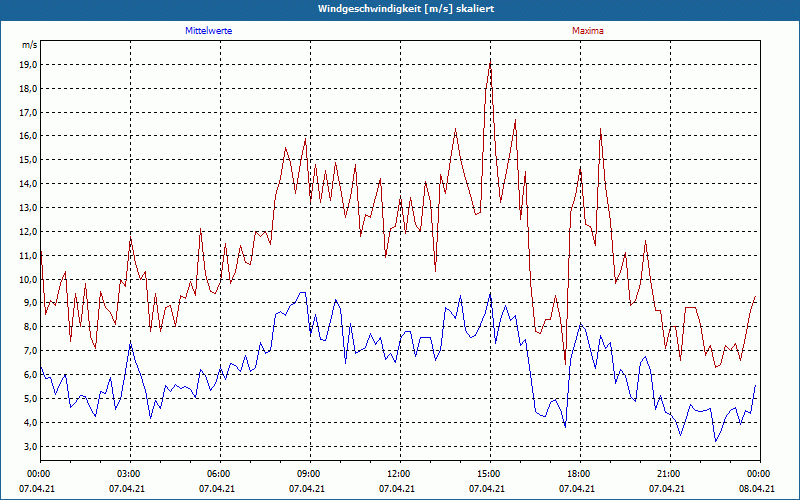Viewport: 800px width, 500px height.
Task: Click the 06:00 time label
Action: point(220,474)
